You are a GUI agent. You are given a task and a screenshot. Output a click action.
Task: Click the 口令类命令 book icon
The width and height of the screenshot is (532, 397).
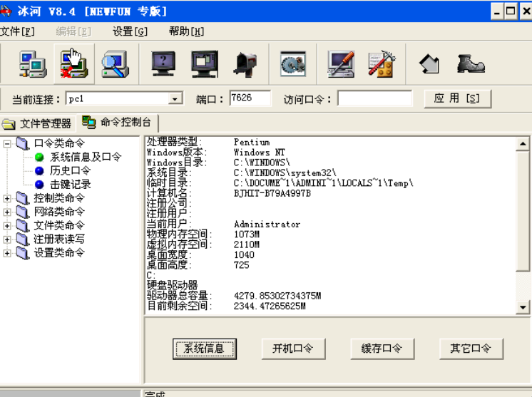[23, 143]
